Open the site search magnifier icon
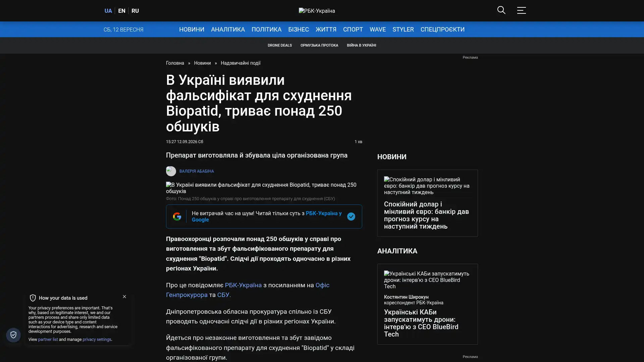Image resolution: width=644 pixels, height=362 pixels. (501, 10)
